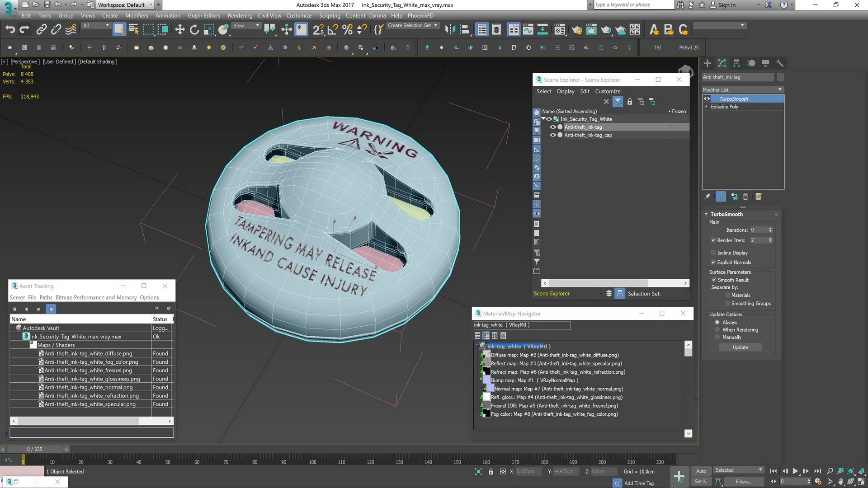Open the Hierarchy command panel tab
This screenshot has width=868, height=488.
coord(736,63)
